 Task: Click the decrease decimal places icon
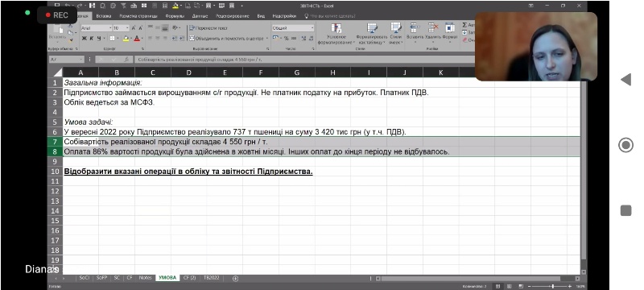(x=311, y=38)
